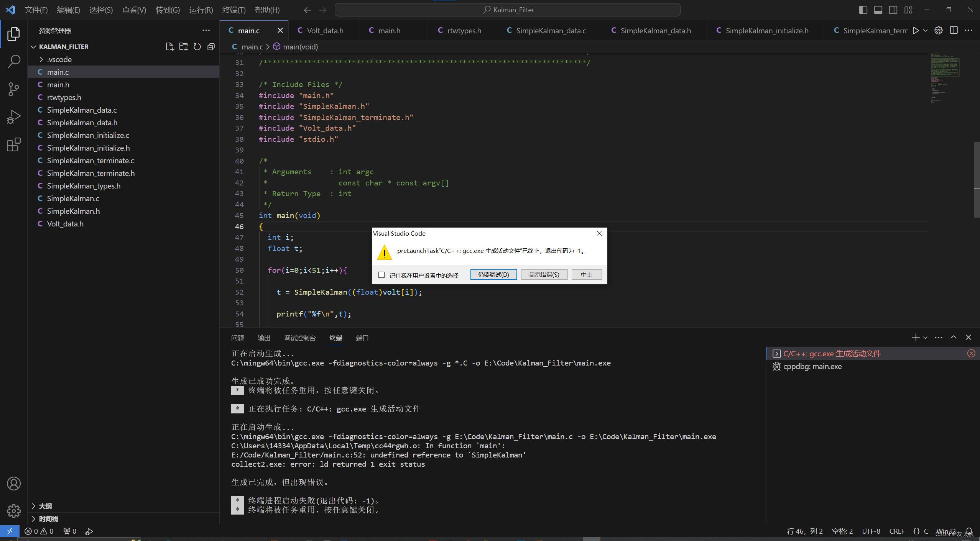Toggle the primary sidebar visibility
This screenshot has width=980, height=541.
pyautogui.click(x=863, y=10)
